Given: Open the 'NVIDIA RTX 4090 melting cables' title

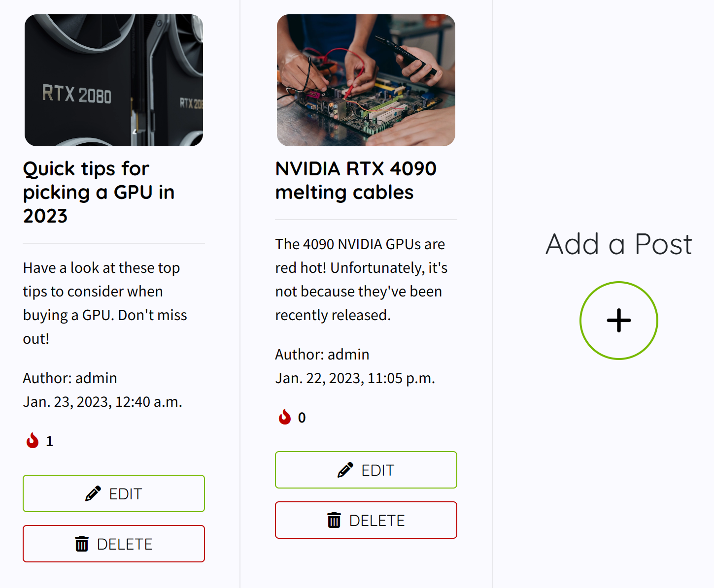Looking at the screenshot, I should pos(356,180).
